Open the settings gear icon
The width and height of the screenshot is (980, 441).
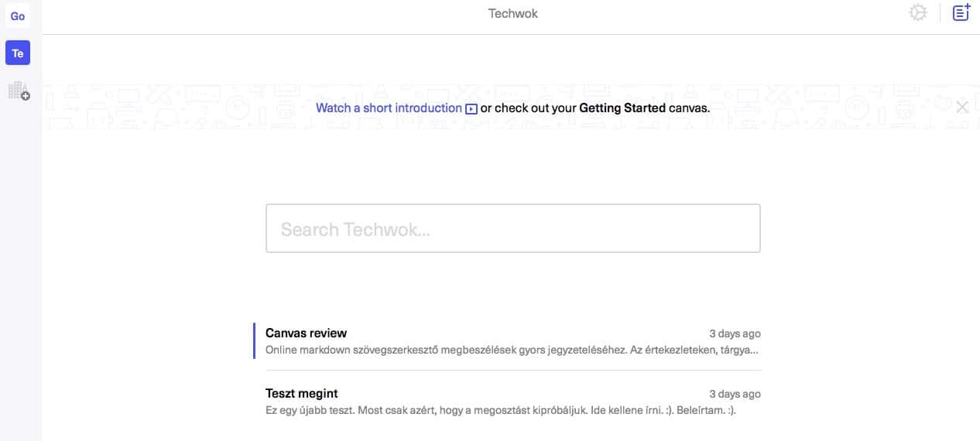[918, 13]
